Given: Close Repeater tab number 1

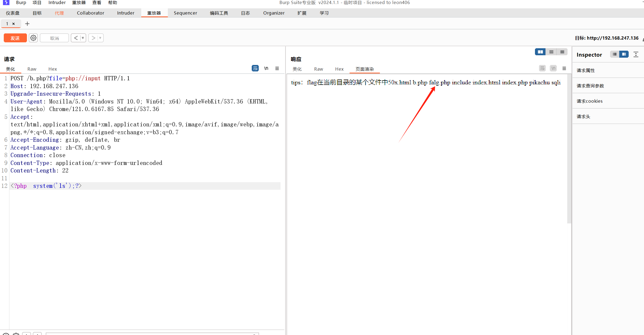Looking at the screenshot, I should pyautogui.click(x=13, y=24).
